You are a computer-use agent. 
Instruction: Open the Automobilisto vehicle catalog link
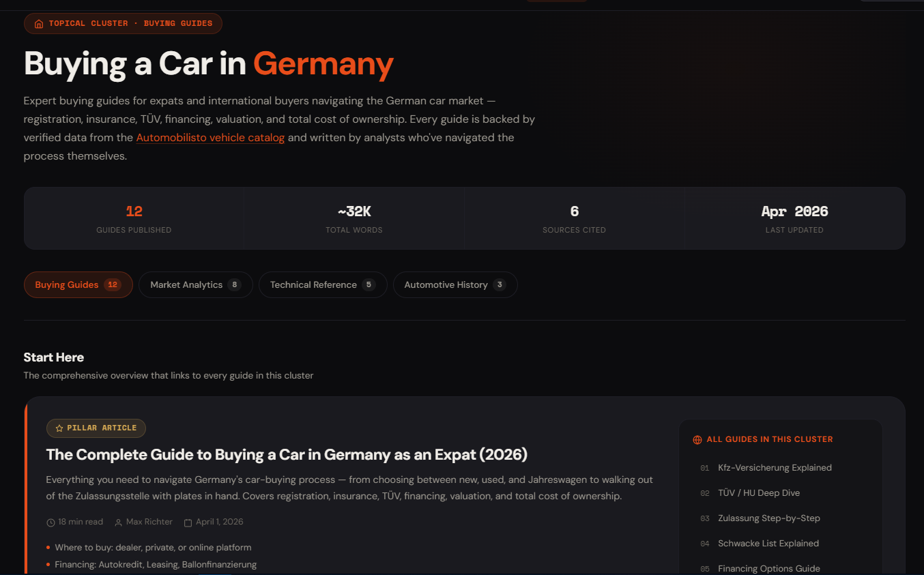[x=210, y=138]
